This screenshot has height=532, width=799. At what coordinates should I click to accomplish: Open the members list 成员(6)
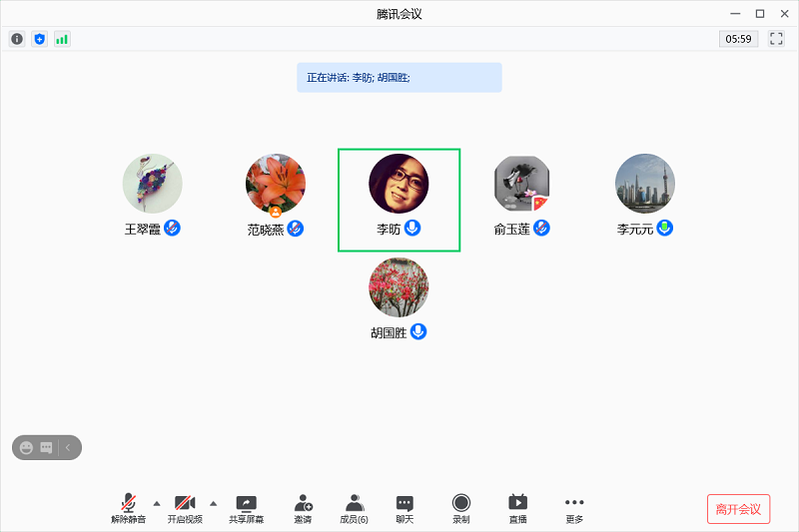coord(354,508)
